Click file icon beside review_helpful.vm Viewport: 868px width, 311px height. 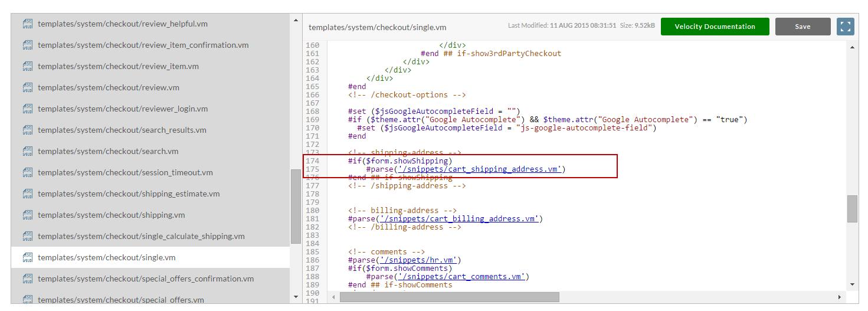pyautogui.click(x=27, y=24)
